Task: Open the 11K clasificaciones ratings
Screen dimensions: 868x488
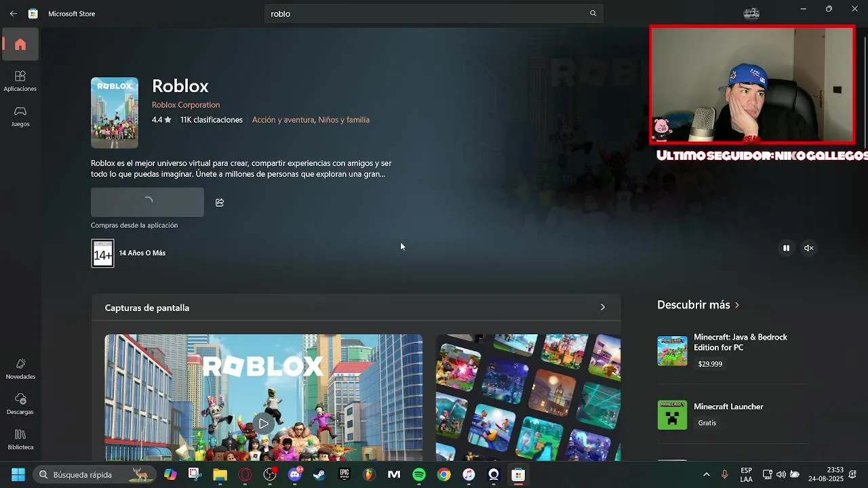Action: pos(212,120)
